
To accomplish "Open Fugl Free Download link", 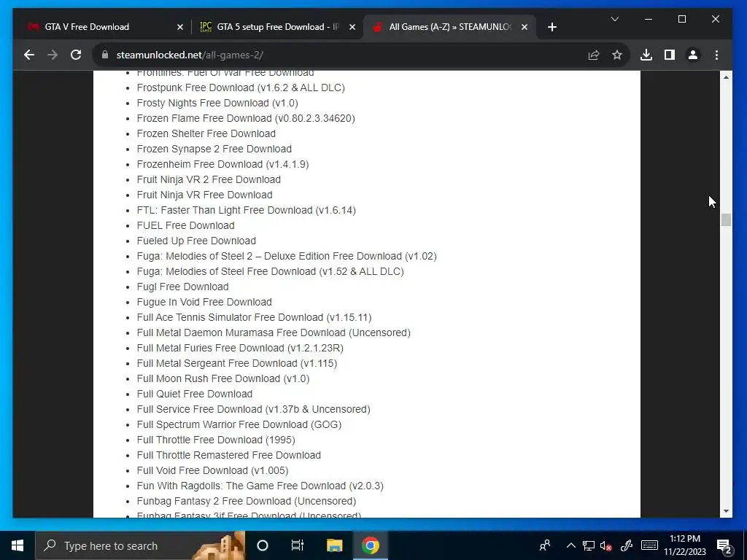I will coord(183,287).
